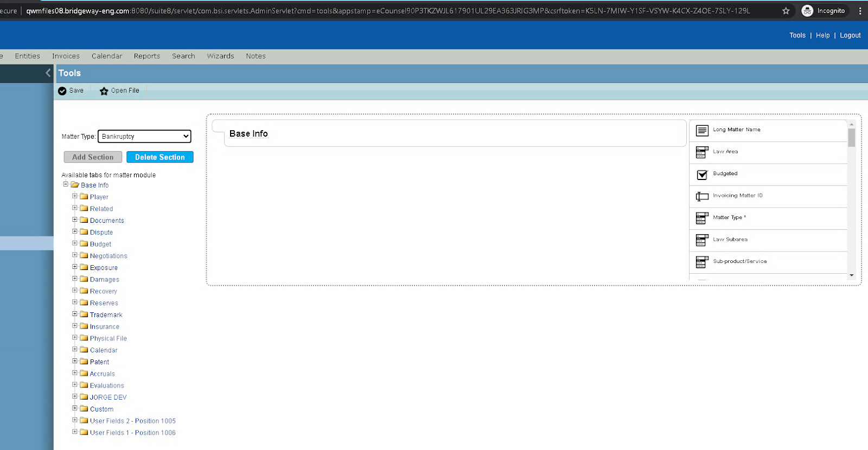Click the Sub-product/Service field icon
The height and width of the screenshot is (450, 868).
pyautogui.click(x=702, y=262)
